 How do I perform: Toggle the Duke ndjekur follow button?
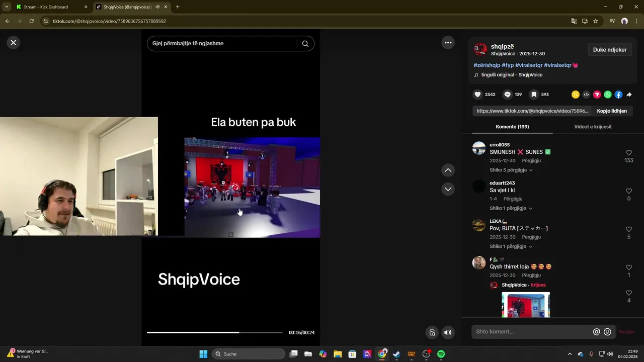610,50
